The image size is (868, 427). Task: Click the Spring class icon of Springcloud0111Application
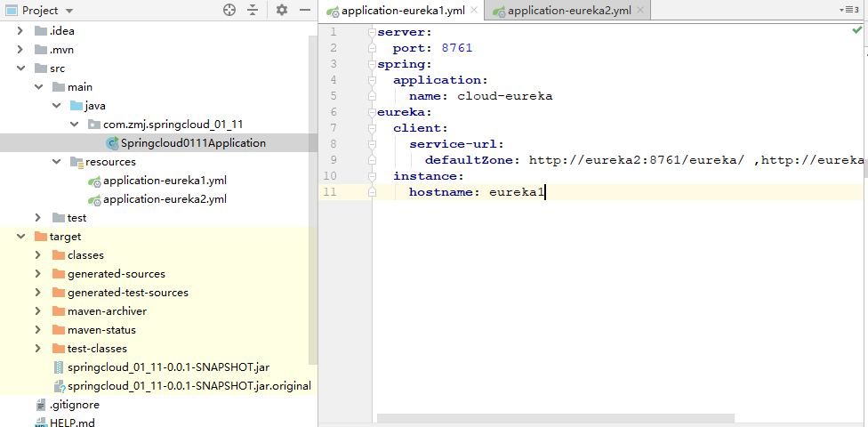pos(112,143)
